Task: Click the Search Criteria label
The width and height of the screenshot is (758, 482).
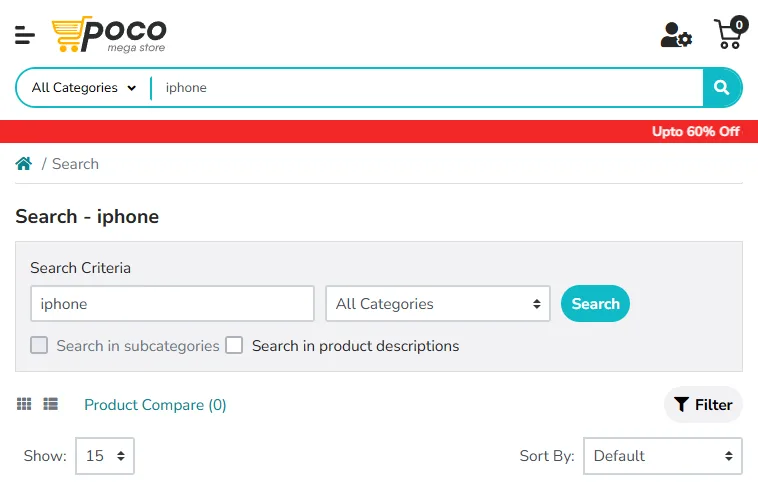Action: tap(80, 268)
